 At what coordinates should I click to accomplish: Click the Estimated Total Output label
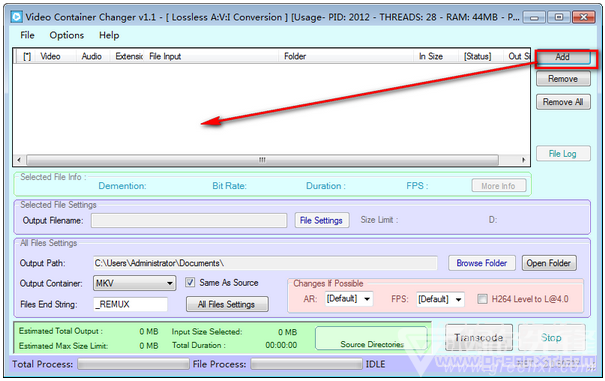(x=61, y=331)
